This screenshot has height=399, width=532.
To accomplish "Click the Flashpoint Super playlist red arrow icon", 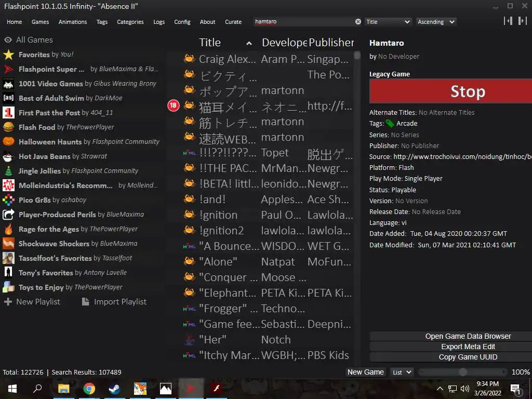I will point(8,69).
